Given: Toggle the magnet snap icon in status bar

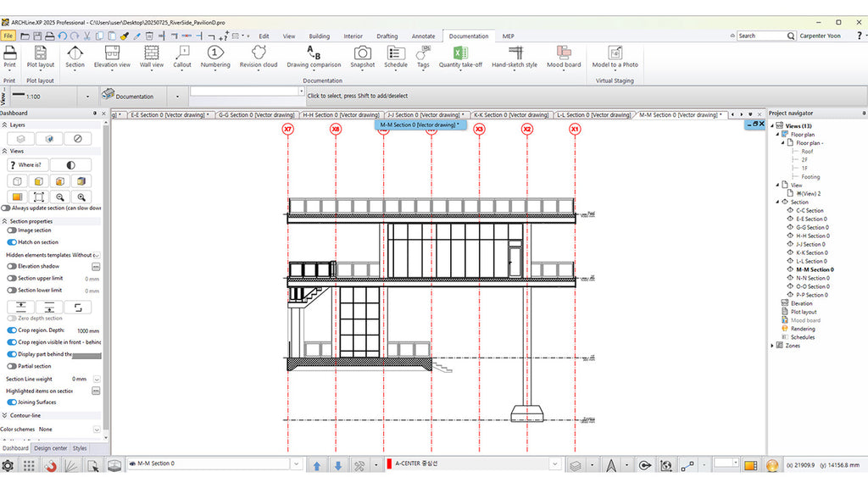Looking at the screenshot, I should click(x=50, y=466).
